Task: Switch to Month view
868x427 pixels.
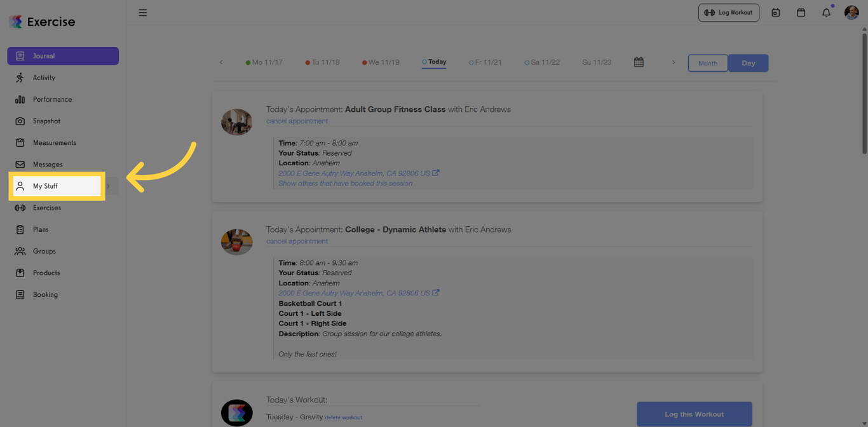Action: point(707,63)
